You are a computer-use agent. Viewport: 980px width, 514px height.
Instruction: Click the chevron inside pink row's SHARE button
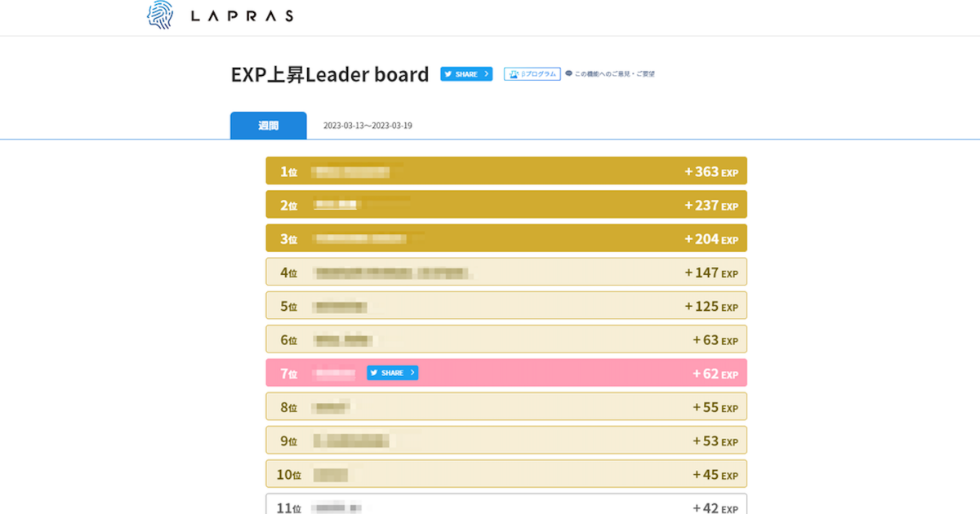pos(412,373)
